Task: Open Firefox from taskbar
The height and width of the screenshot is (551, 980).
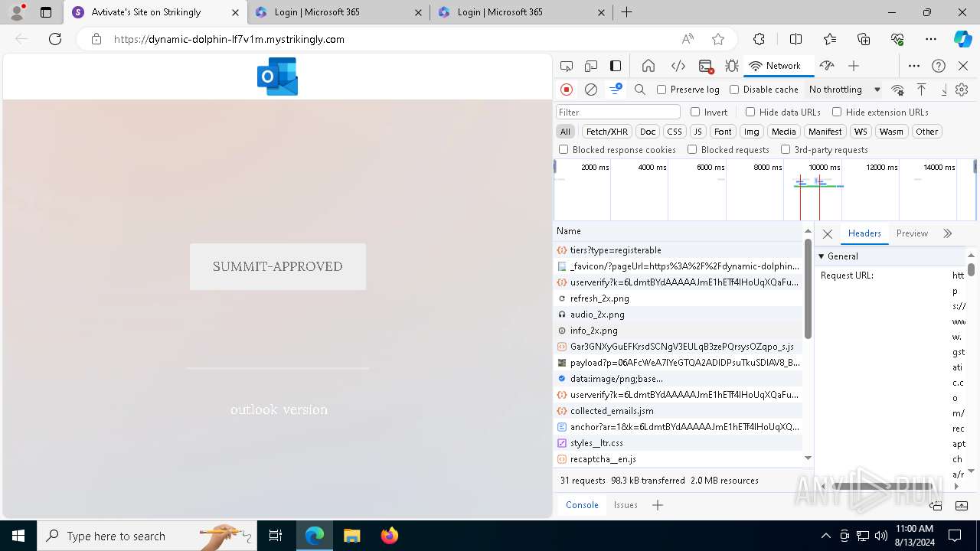Action: click(390, 536)
